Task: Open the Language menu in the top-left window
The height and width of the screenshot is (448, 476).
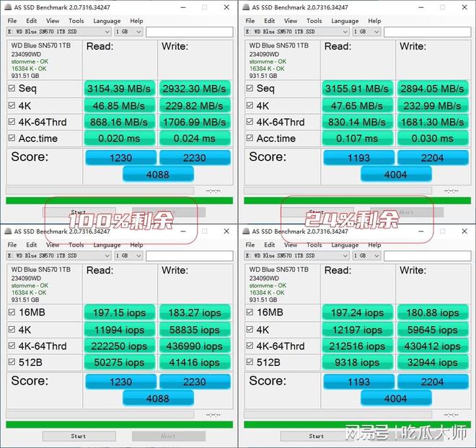Action: (107, 21)
